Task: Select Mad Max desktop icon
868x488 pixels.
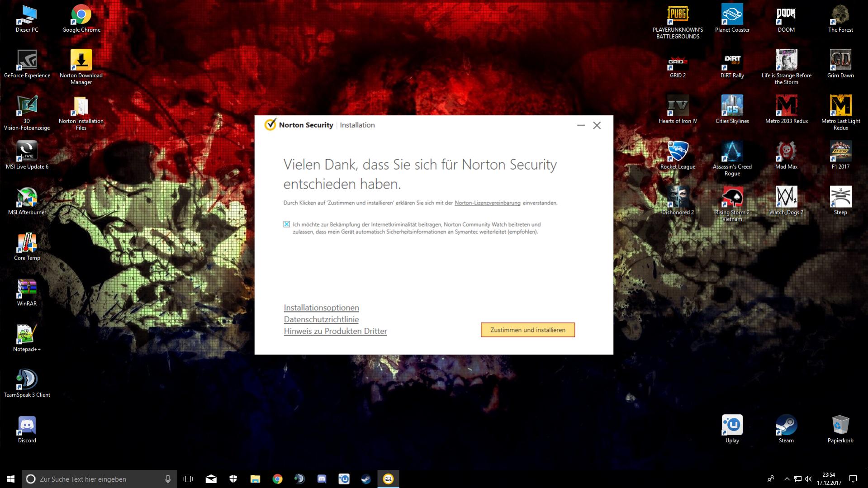Action: [787, 155]
